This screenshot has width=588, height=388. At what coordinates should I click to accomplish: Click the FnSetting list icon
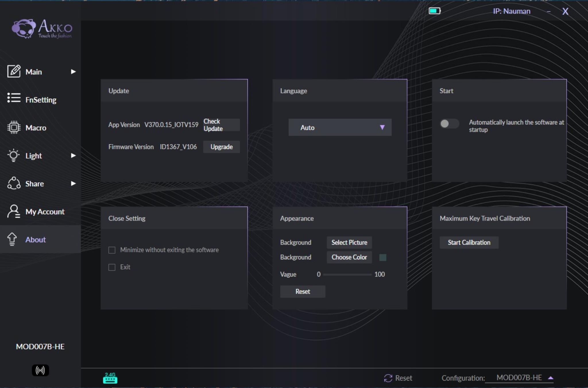(14, 98)
